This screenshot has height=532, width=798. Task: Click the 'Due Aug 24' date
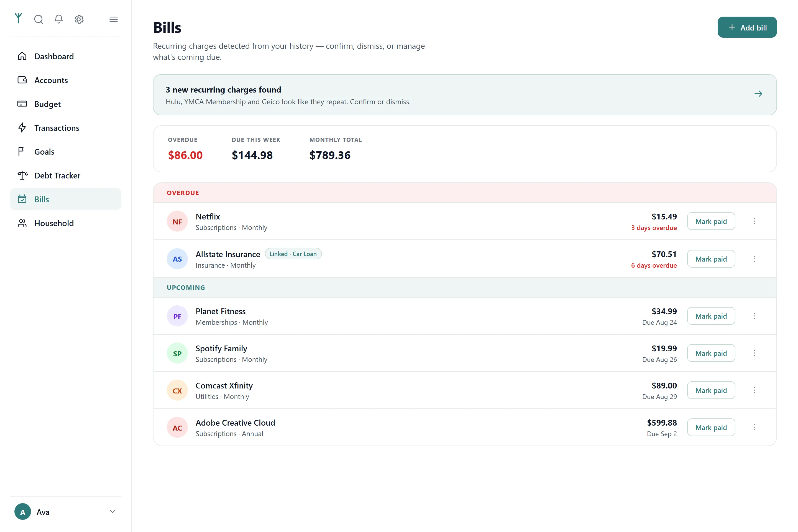click(x=659, y=322)
